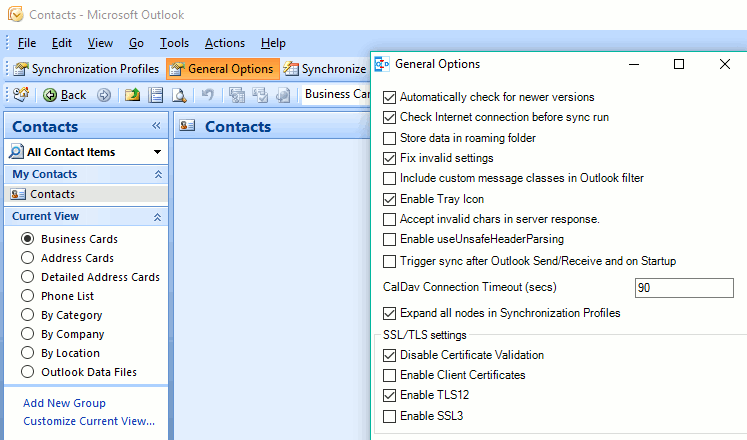Collapse the Current View group

[158, 217]
